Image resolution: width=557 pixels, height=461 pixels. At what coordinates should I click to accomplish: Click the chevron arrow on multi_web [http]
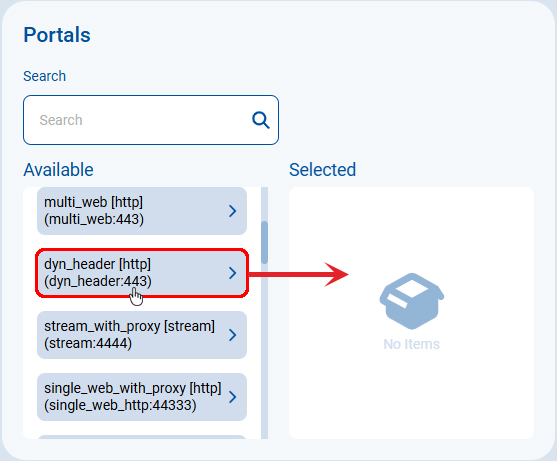(x=233, y=211)
